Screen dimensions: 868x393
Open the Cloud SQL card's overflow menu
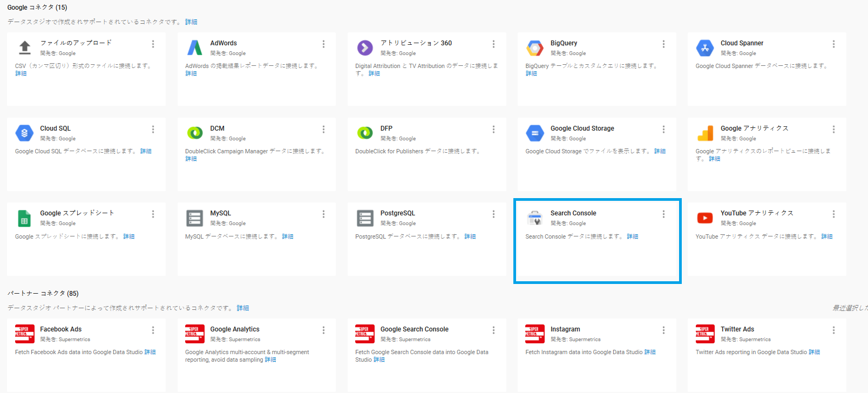click(153, 129)
